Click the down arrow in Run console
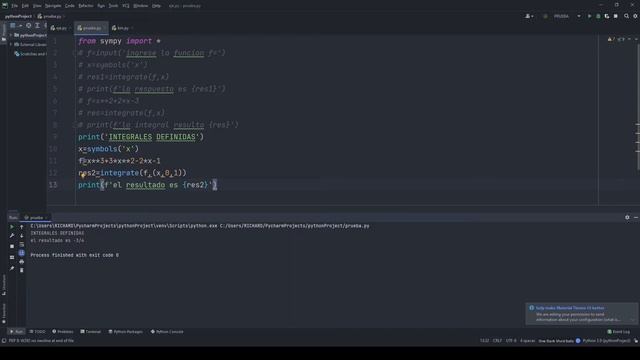The image size is (640, 360). [x=22, y=236]
